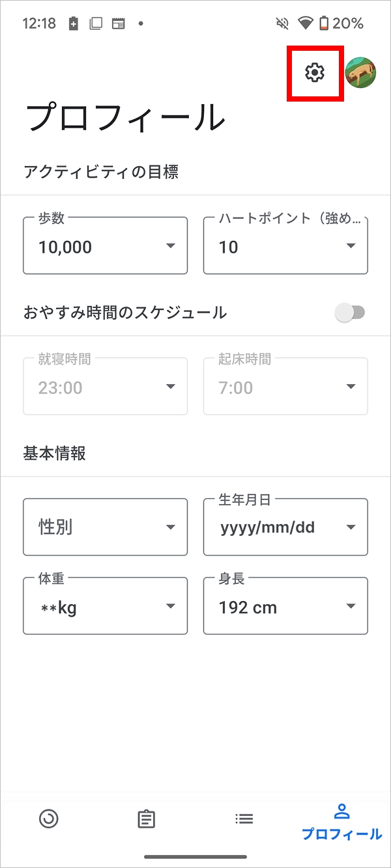391x868 pixels.
Task: Tap the profile avatar picture
Action: (x=361, y=73)
